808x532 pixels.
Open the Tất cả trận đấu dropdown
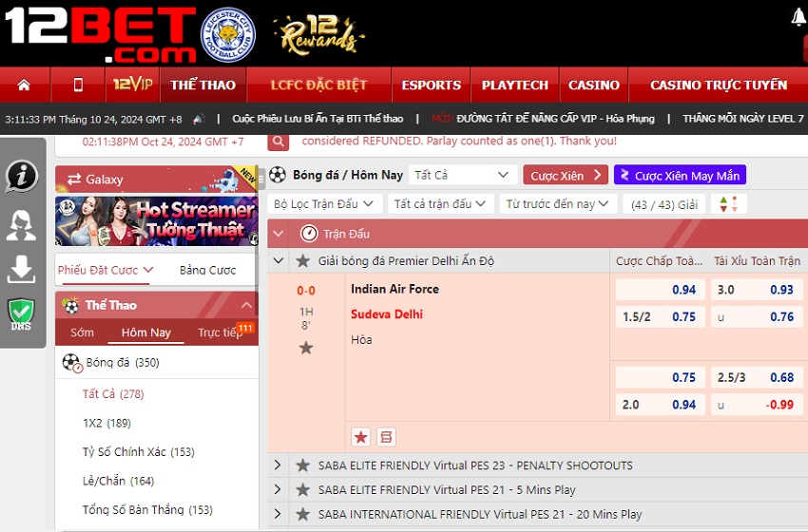pyautogui.click(x=440, y=204)
